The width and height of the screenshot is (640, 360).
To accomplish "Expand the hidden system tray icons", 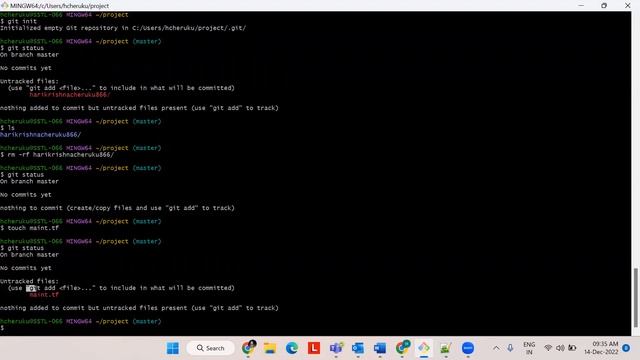I will [496, 348].
